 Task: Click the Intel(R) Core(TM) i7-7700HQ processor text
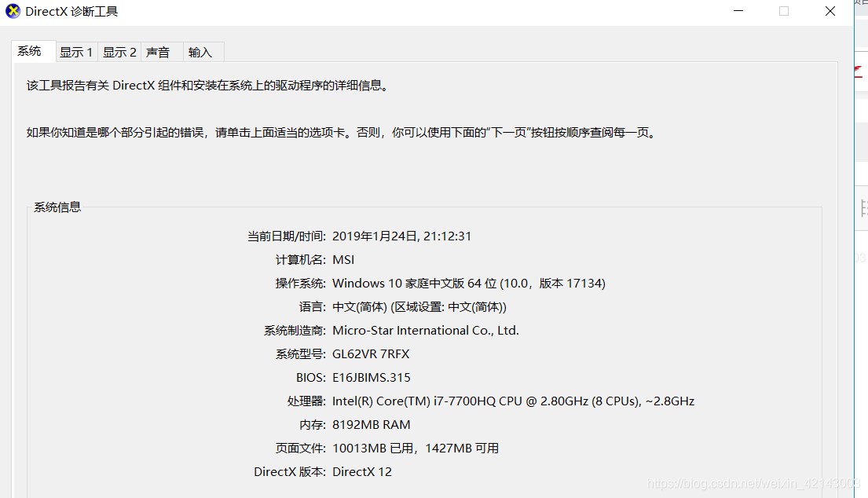pos(513,401)
